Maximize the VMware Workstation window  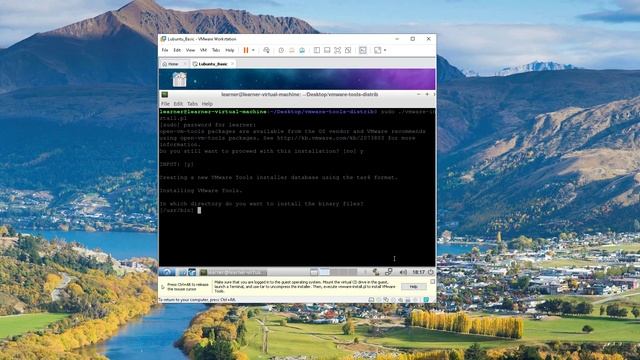tap(413, 39)
